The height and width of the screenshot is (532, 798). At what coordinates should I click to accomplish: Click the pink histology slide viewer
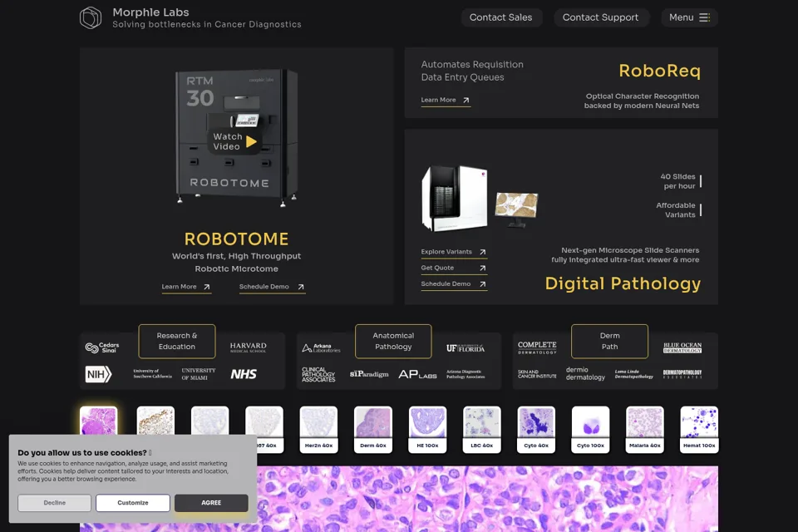point(487,499)
